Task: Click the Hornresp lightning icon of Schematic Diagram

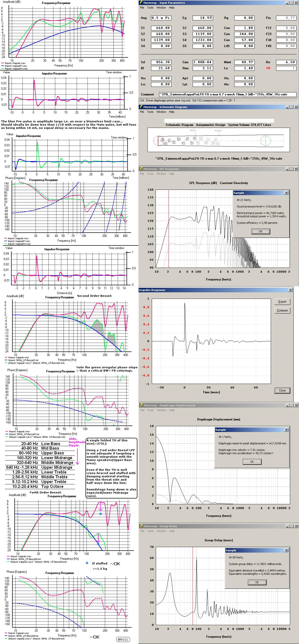Action: coord(141,107)
